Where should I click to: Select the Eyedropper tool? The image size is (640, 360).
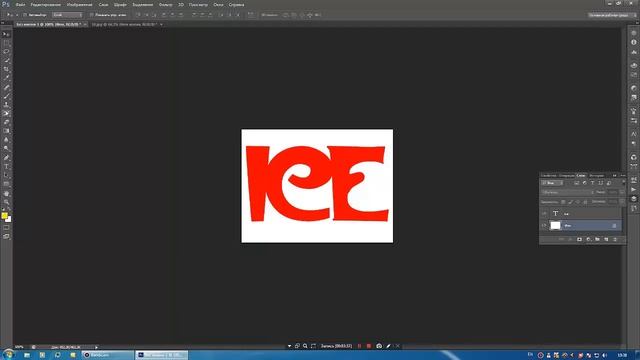[x=6, y=78]
